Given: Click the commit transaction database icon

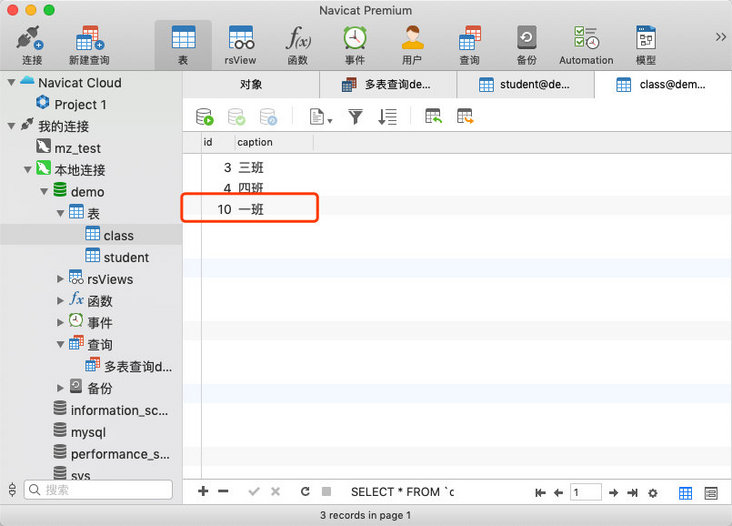Looking at the screenshot, I should coord(236,117).
